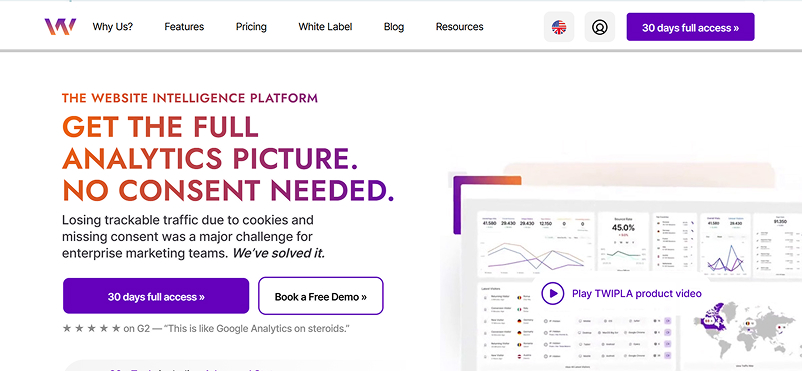802x371 pixels.
Task: Click the 'We've solved it.' text
Action: pos(279,253)
